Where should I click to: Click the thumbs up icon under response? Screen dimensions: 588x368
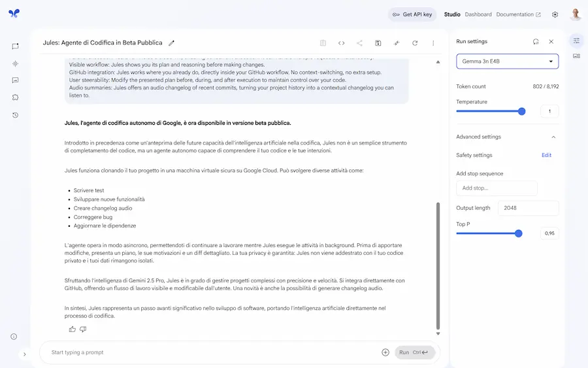point(73,329)
